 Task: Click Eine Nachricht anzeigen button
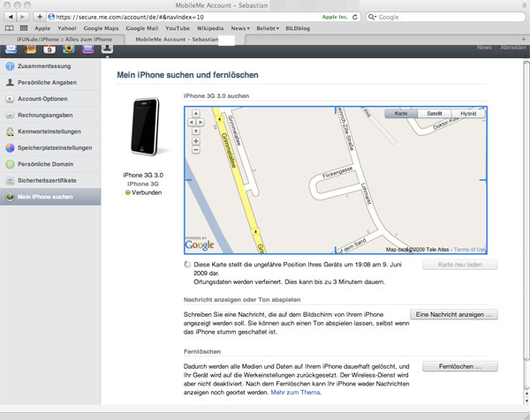click(x=454, y=314)
